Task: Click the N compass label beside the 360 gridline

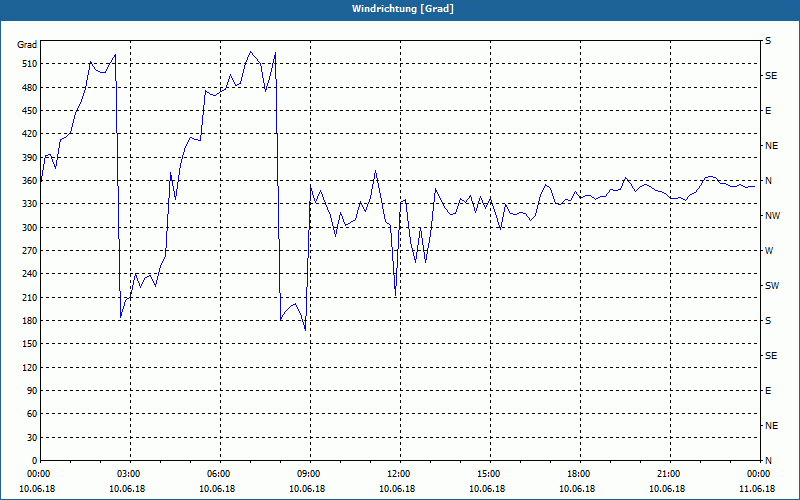Action: 768,181
